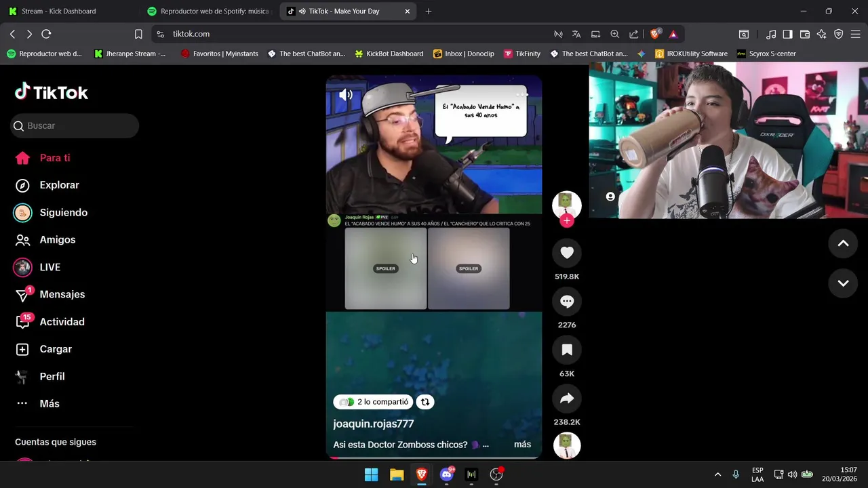Screen dimensions: 868x488
Task: Close the TikTok browser tab
Action: pyautogui.click(x=407, y=12)
